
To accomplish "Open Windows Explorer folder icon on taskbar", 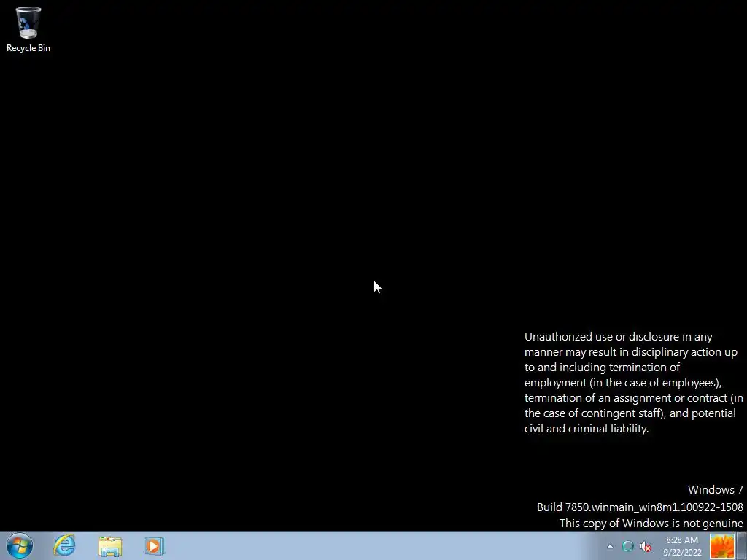I will 110,546.
